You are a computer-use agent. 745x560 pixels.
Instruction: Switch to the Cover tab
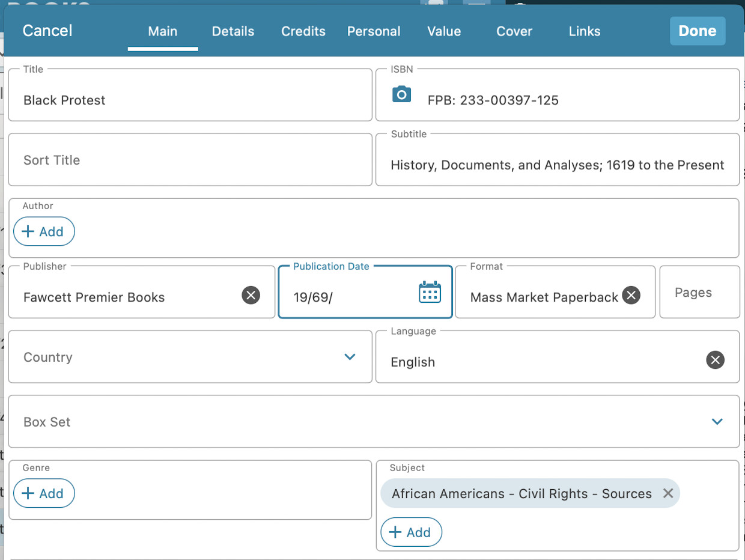(x=514, y=31)
